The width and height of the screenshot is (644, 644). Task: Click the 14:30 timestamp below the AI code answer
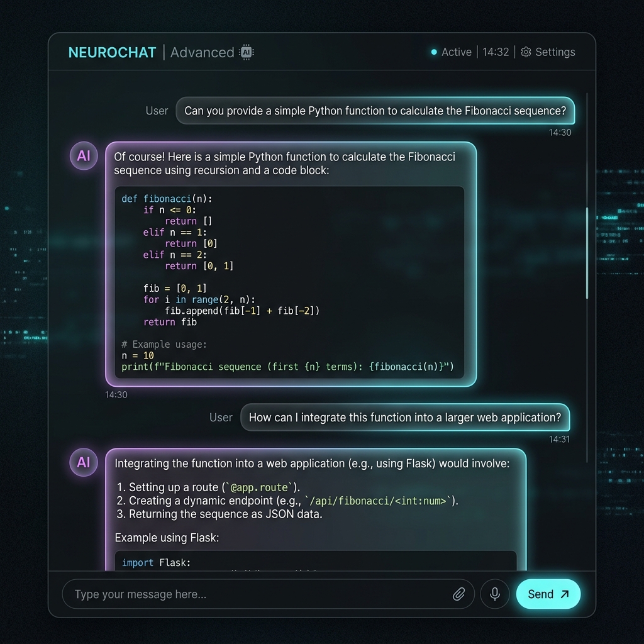(116, 395)
